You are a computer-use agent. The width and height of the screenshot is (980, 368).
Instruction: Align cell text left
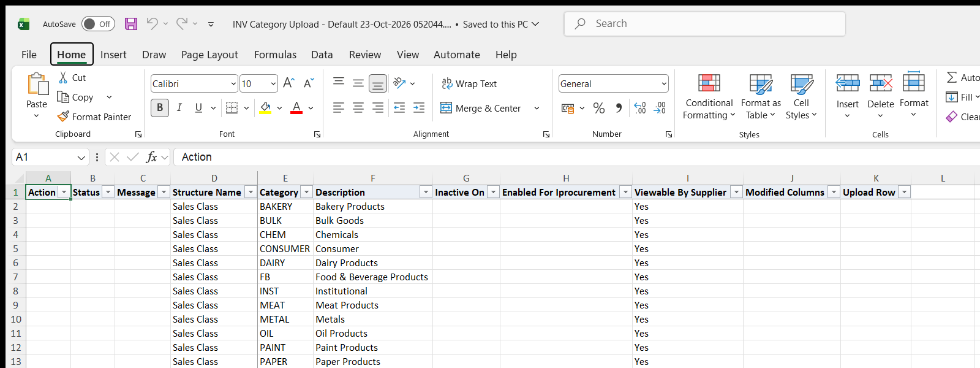point(339,108)
